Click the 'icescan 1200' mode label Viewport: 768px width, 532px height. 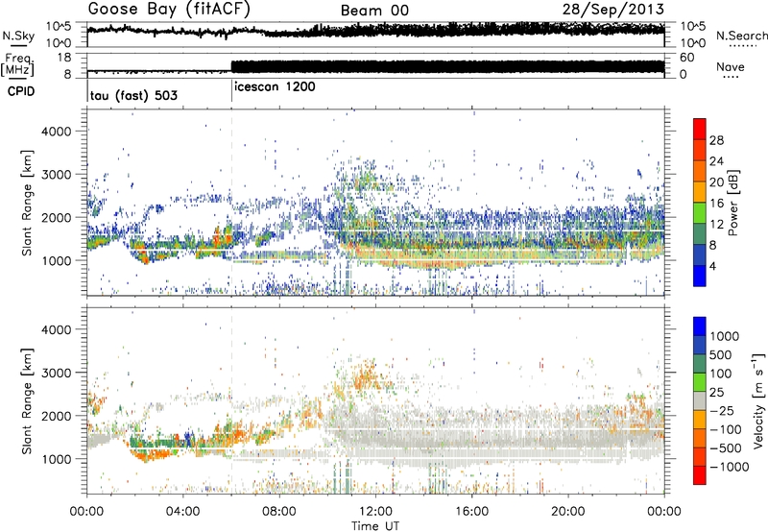coord(275,86)
